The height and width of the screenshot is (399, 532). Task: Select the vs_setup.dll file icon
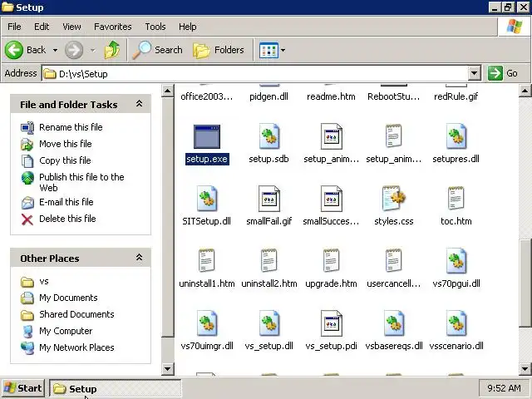point(269,323)
